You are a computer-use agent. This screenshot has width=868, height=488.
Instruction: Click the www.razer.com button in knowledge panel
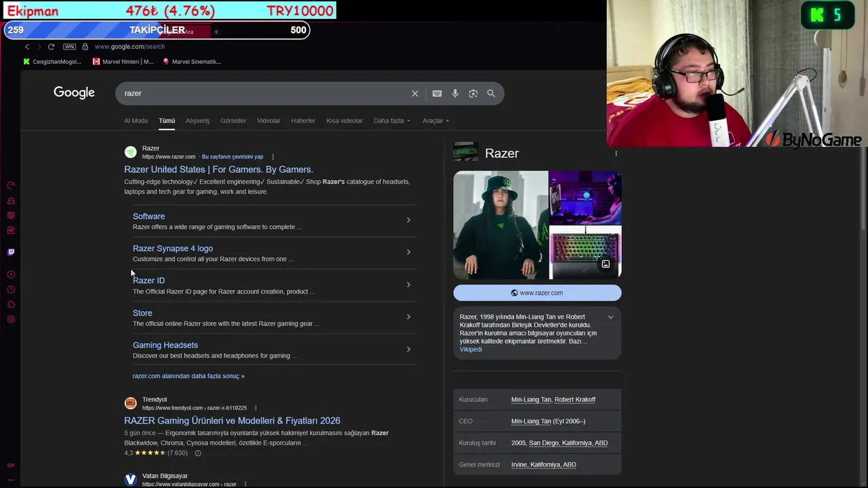[537, 293]
